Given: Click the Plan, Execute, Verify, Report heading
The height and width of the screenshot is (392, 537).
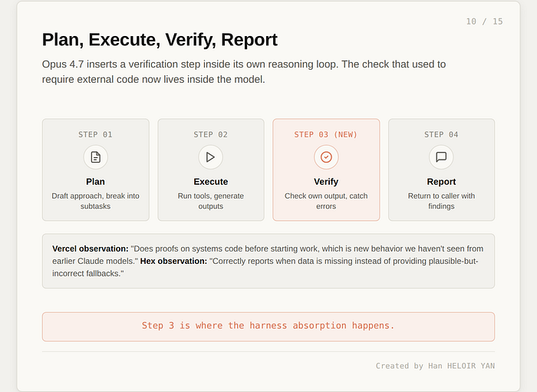Looking at the screenshot, I should click(160, 40).
